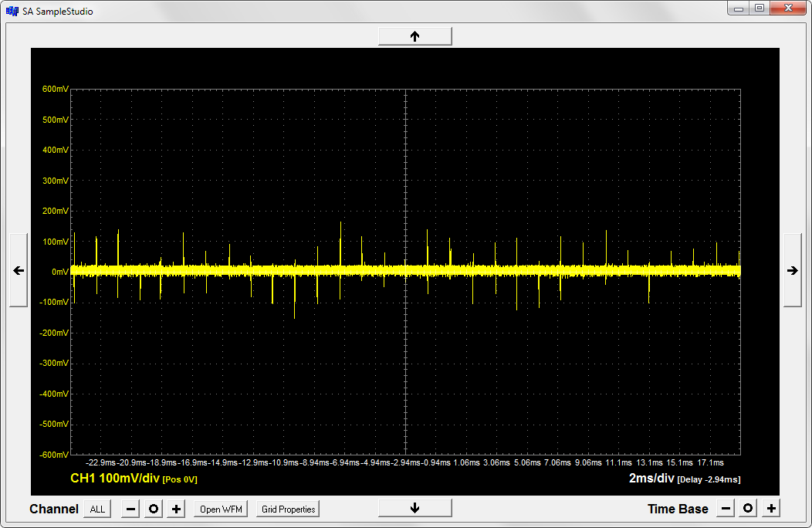Open Grid Properties dialog
The image size is (812, 528).
pos(289,509)
